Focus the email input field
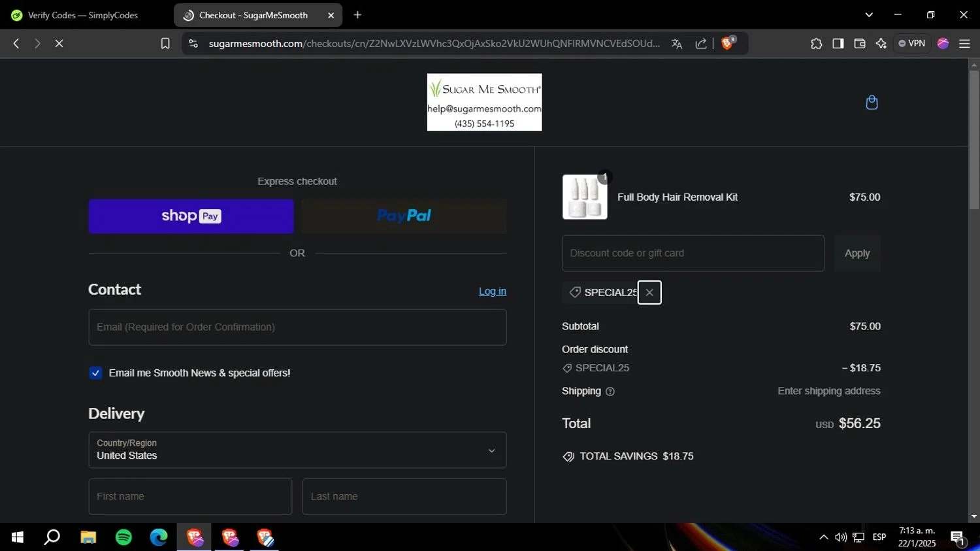Image resolution: width=980 pixels, height=551 pixels. click(297, 327)
